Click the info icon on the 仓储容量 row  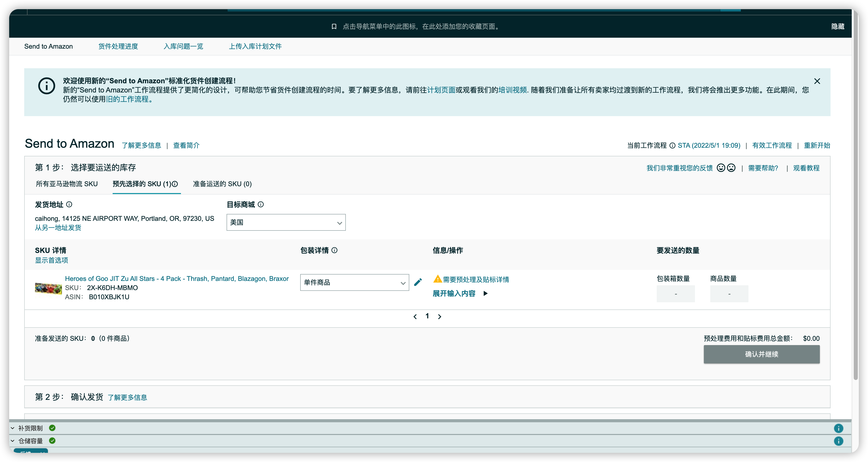pyautogui.click(x=838, y=441)
